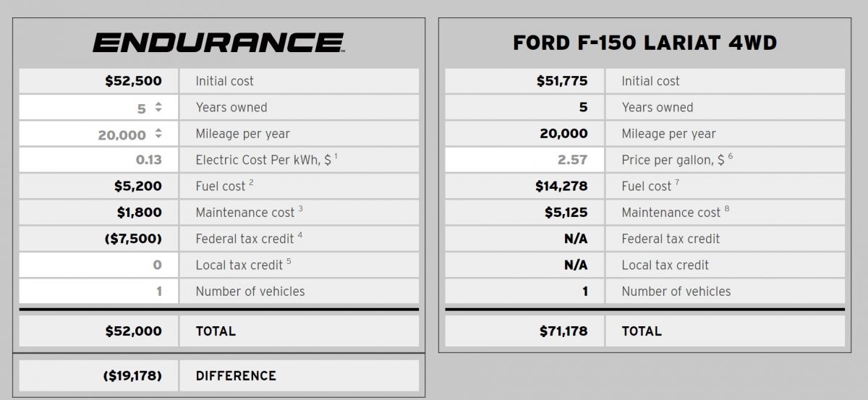Image resolution: width=868 pixels, height=400 pixels.
Task: Click the Endurance logo
Action: point(218,43)
